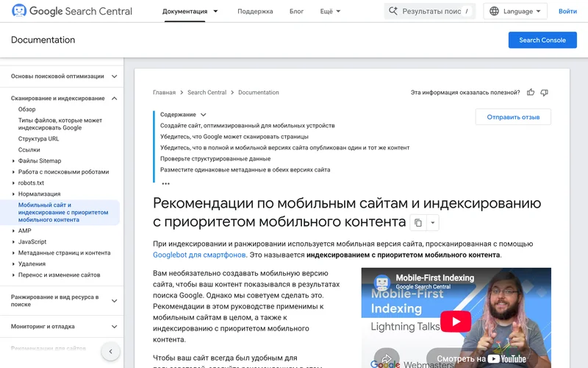Open the Обзор sidebar item

(x=26, y=109)
